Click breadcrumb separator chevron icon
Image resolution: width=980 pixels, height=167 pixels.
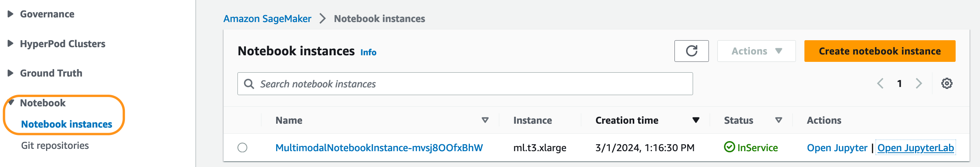pos(323,19)
